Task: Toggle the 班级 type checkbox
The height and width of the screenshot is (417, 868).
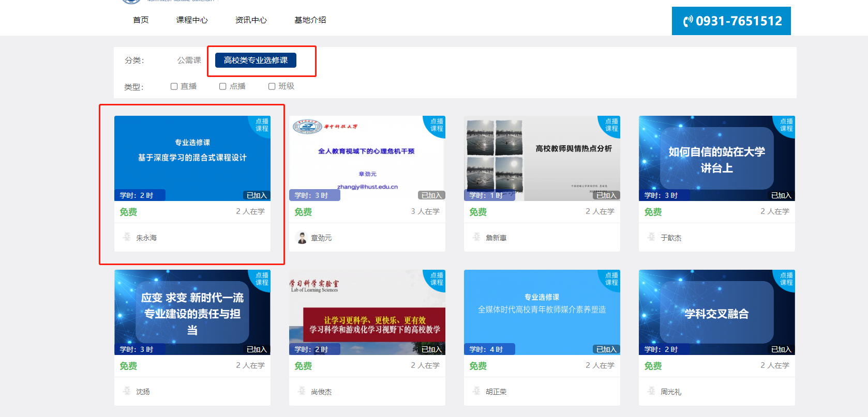Action: click(272, 86)
